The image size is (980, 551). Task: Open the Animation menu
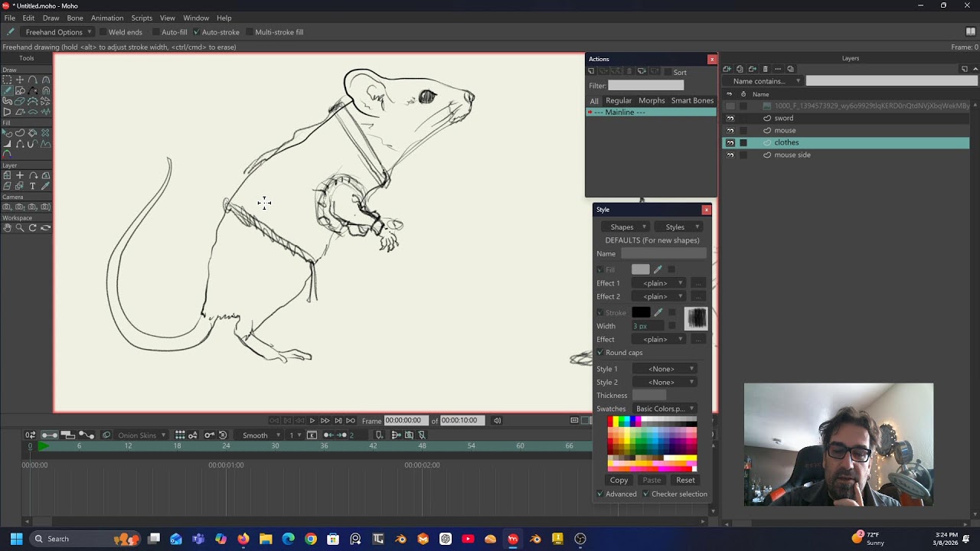coord(107,18)
